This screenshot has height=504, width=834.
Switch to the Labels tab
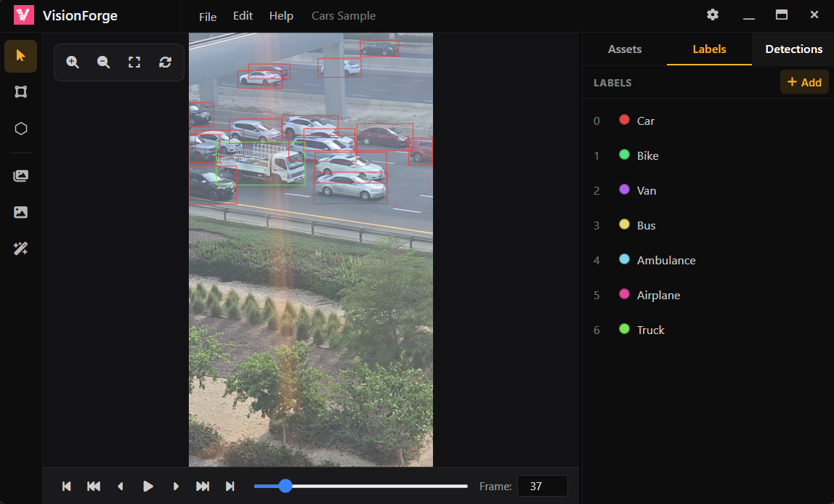pyautogui.click(x=709, y=49)
